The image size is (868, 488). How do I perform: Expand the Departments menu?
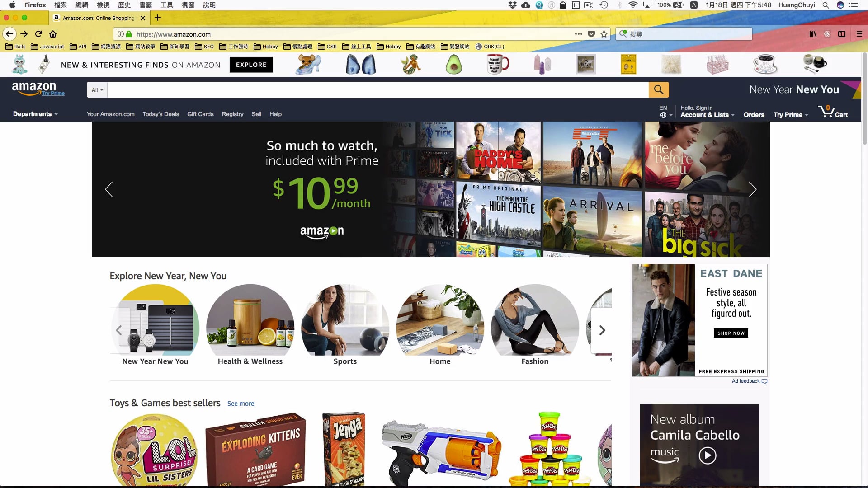click(35, 114)
